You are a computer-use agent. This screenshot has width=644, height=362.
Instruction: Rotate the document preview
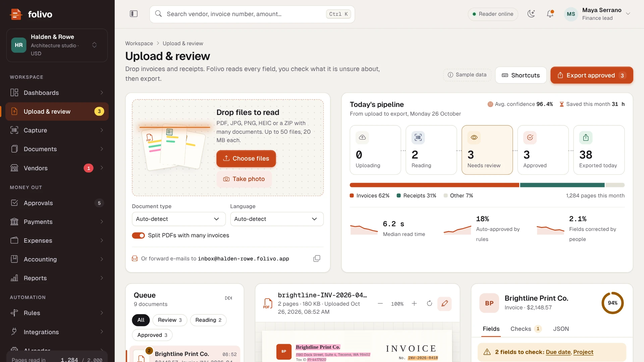429,304
